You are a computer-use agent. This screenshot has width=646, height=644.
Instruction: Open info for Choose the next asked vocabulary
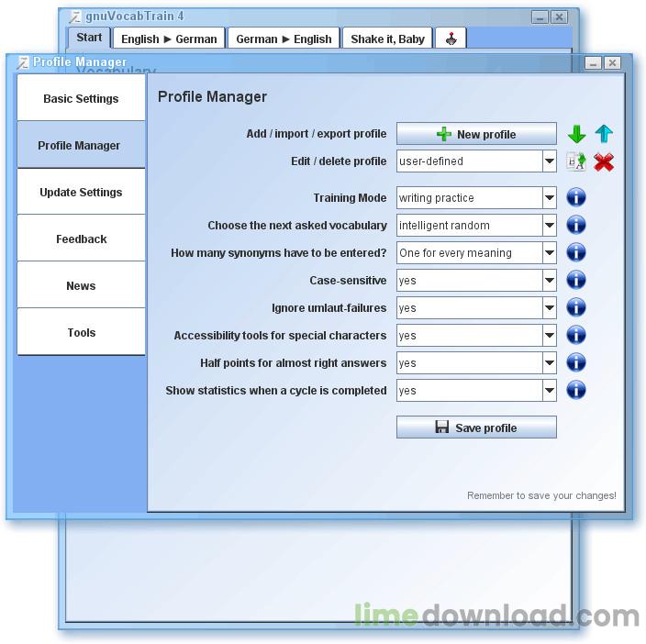576,225
